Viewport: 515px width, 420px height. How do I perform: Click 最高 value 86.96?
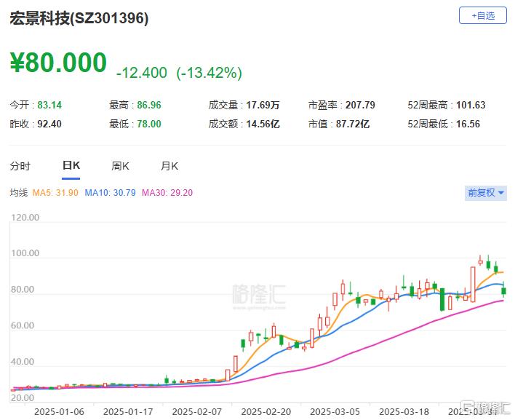(149, 105)
